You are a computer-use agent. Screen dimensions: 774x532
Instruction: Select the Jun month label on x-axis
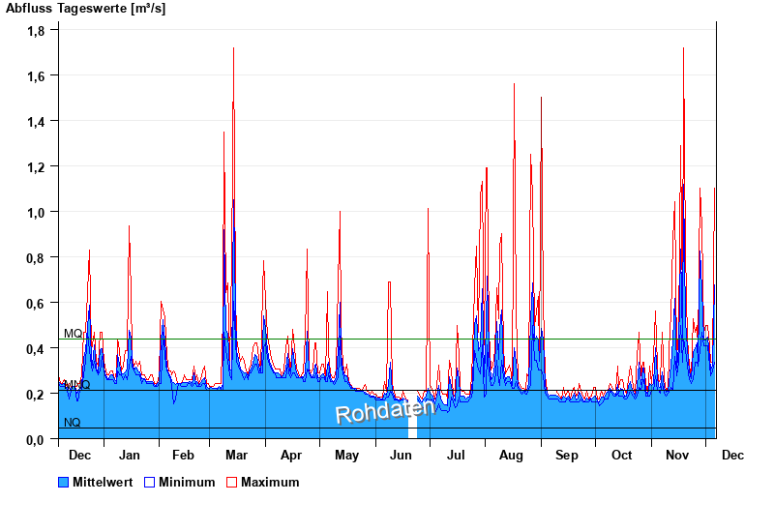tap(399, 455)
